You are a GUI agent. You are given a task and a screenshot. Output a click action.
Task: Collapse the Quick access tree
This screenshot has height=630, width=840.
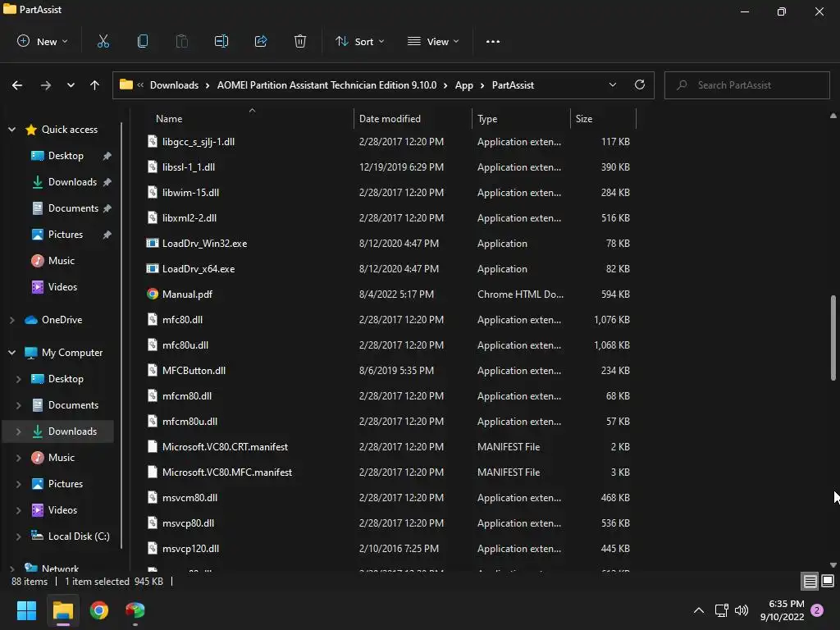[x=11, y=129]
